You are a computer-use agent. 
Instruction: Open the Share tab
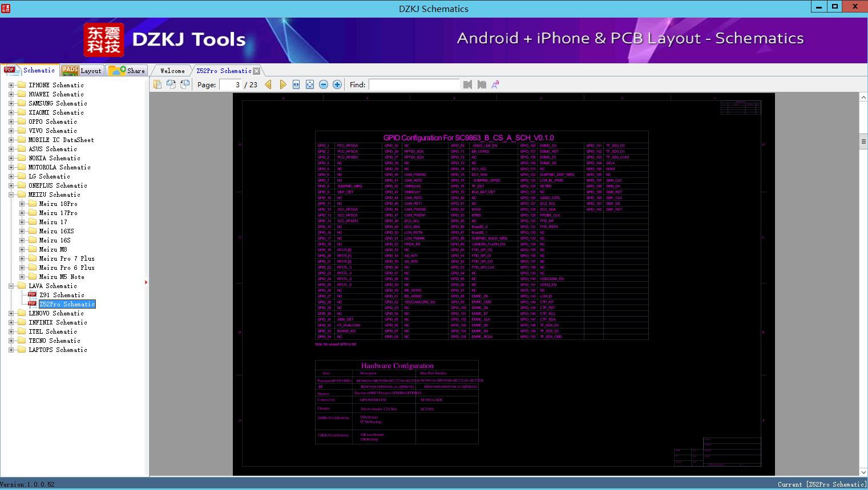127,71
